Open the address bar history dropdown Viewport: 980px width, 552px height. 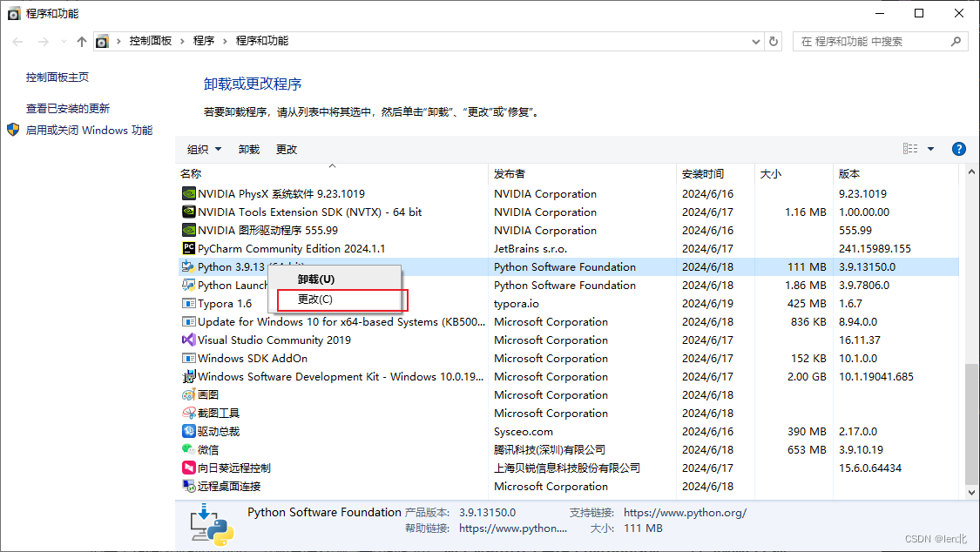(x=756, y=41)
